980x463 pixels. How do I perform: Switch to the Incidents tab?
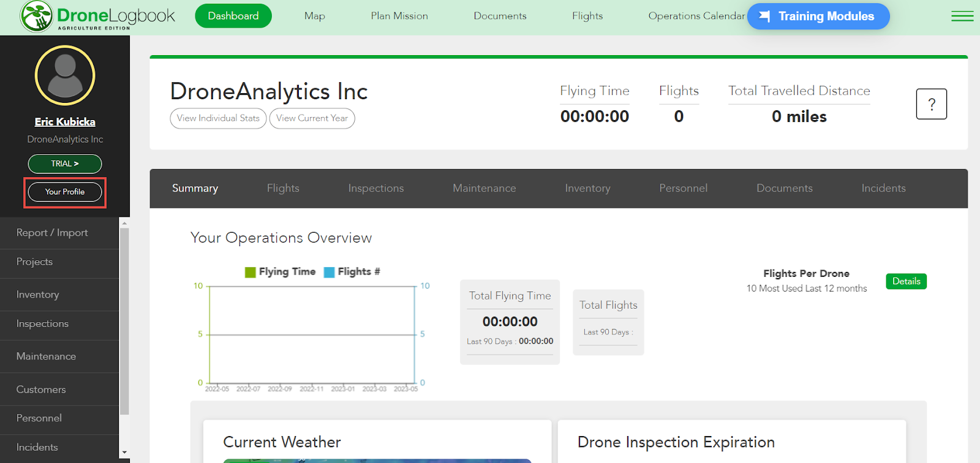pos(883,189)
